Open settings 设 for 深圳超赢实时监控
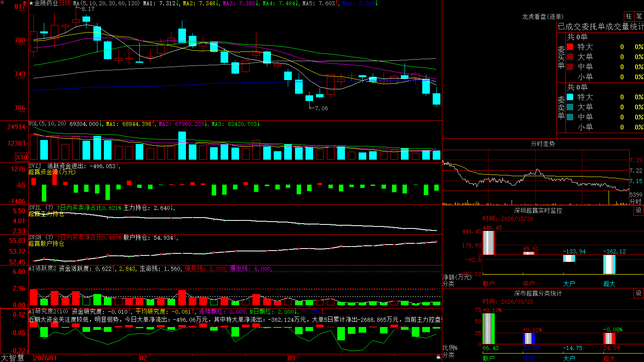The width and height of the screenshot is (644, 362). (x=639, y=210)
